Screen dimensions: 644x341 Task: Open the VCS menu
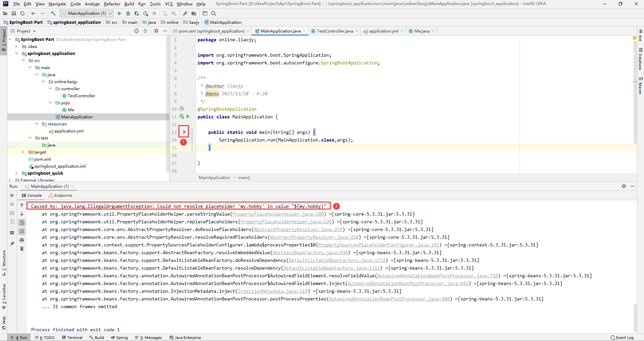pyautogui.click(x=169, y=4)
